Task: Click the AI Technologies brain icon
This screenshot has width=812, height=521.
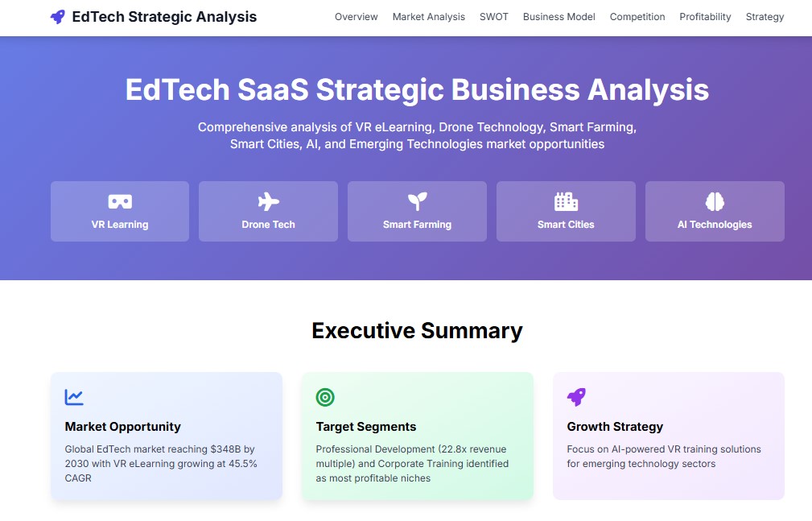Action: 715,201
